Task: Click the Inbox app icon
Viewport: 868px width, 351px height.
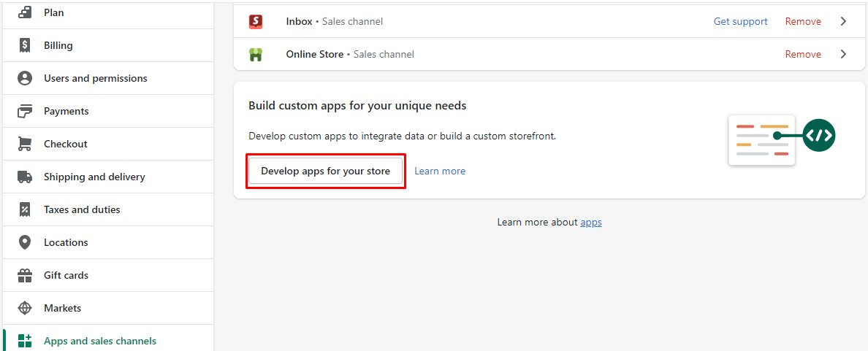Action: pos(256,21)
